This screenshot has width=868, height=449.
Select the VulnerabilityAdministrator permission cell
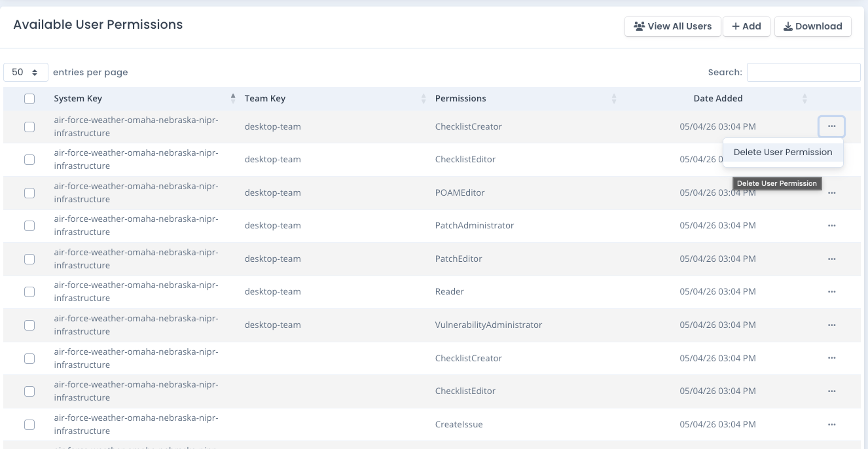(489, 325)
